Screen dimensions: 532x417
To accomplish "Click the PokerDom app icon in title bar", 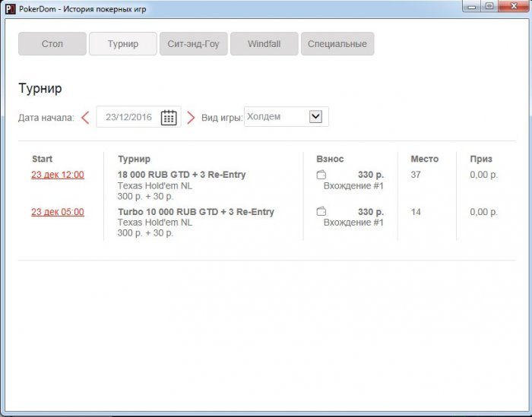I will [x=10, y=8].
